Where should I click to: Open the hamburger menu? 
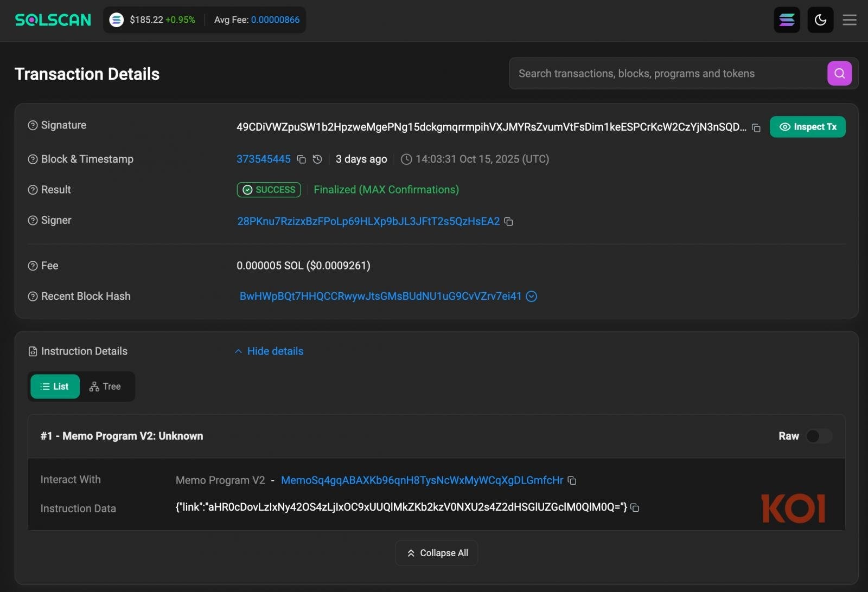pos(850,20)
